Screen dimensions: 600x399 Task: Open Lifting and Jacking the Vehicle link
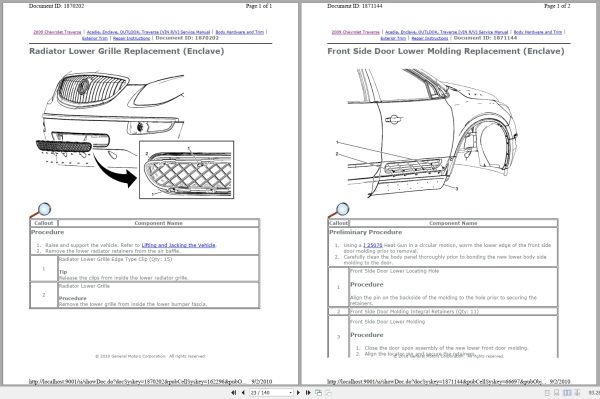point(178,245)
